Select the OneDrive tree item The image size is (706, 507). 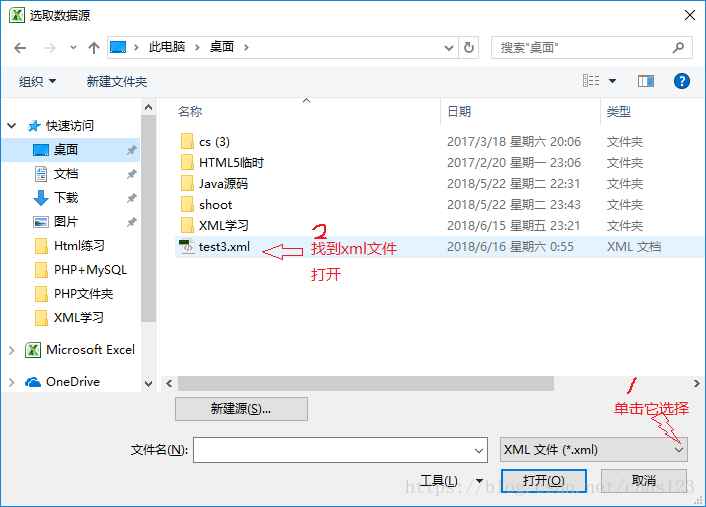pos(73,382)
